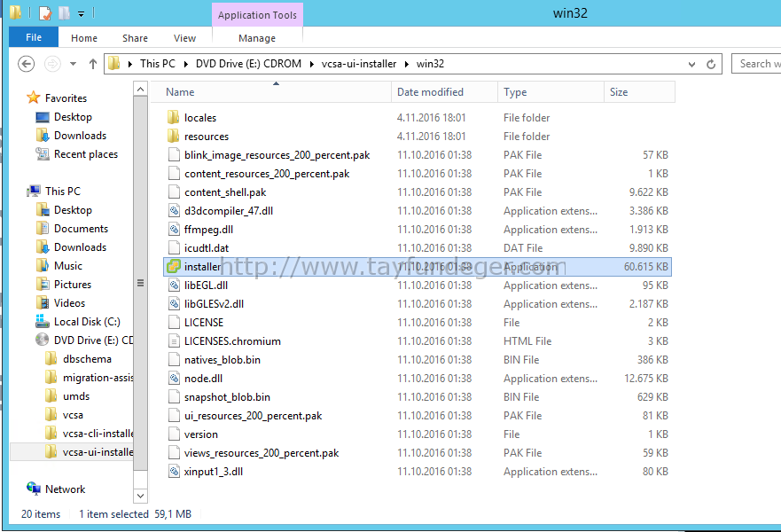Image resolution: width=781 pixels, height=532 pixels.
Task: Click the libGLESv2.dll file icon
Action: coord(174,304)
